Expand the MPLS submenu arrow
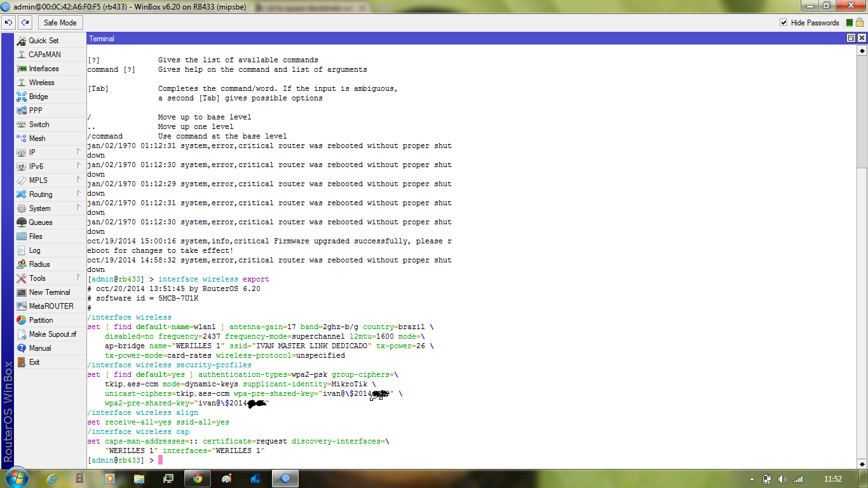868x488 pixels. [x=79, y=180]
